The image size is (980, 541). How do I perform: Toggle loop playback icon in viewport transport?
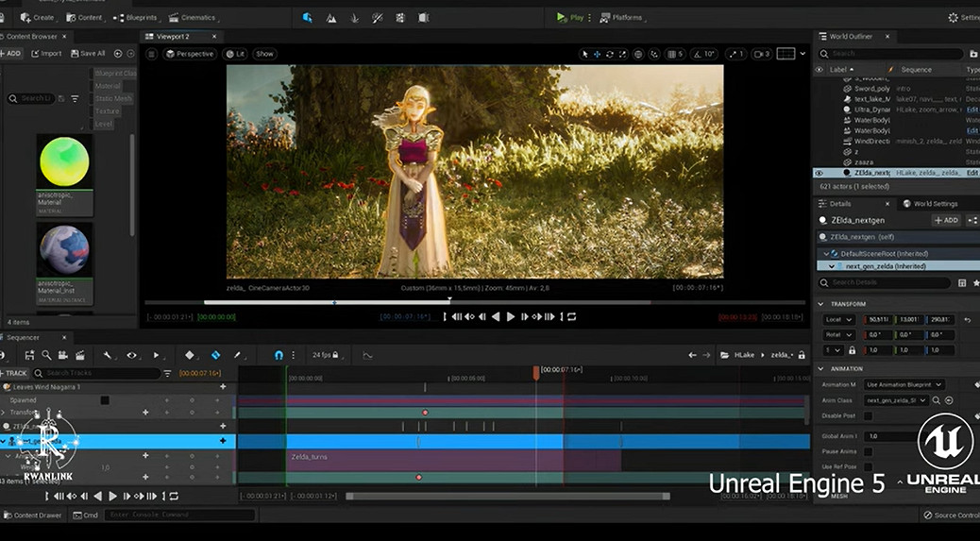point(571,317)
